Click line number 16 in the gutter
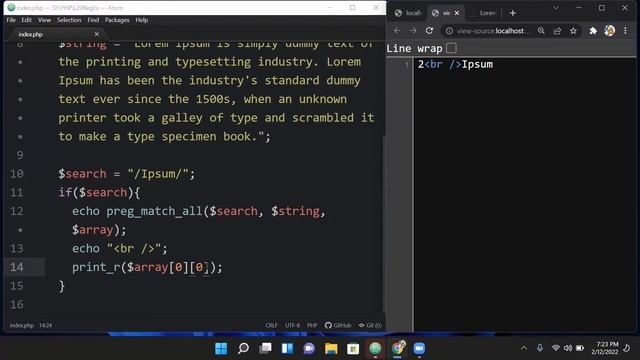Image resolution: width=640 pixels, height=360 pixels. click(17, 304)
